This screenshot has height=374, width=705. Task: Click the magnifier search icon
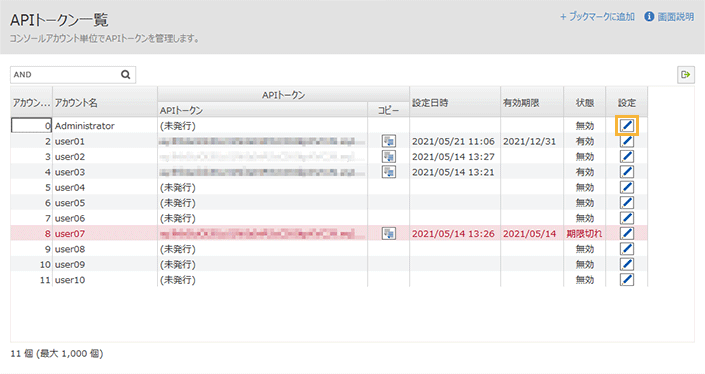tap(125, 75)
